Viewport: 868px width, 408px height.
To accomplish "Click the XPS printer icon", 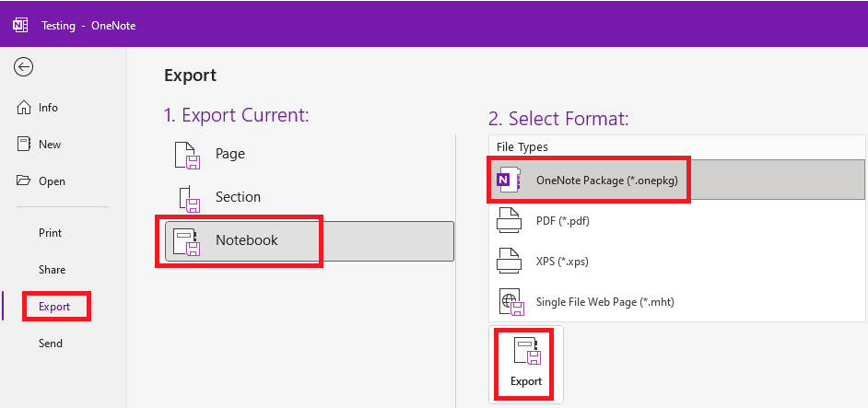I will (510, 262).
